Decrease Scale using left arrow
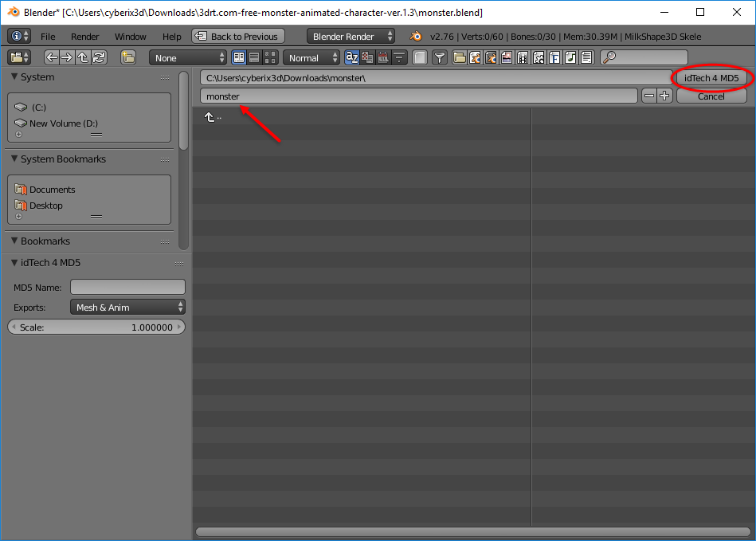Image resolution: width=756 pixels, height=541 pixels. tap(14, 327)
